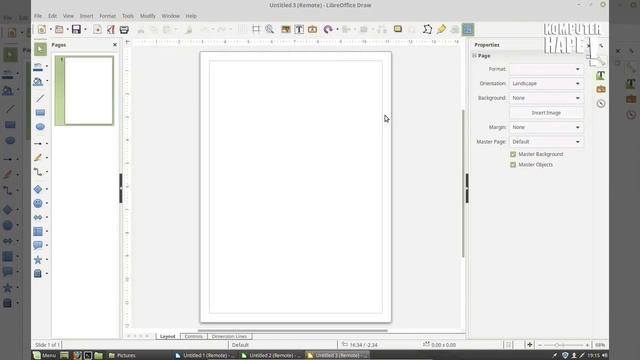
Task: Click the Edit Points polygon icon
Action: click(427, 29)
